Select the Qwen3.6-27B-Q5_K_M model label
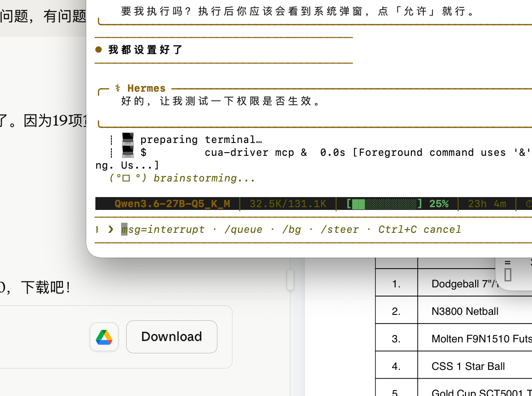 [172, 204]
